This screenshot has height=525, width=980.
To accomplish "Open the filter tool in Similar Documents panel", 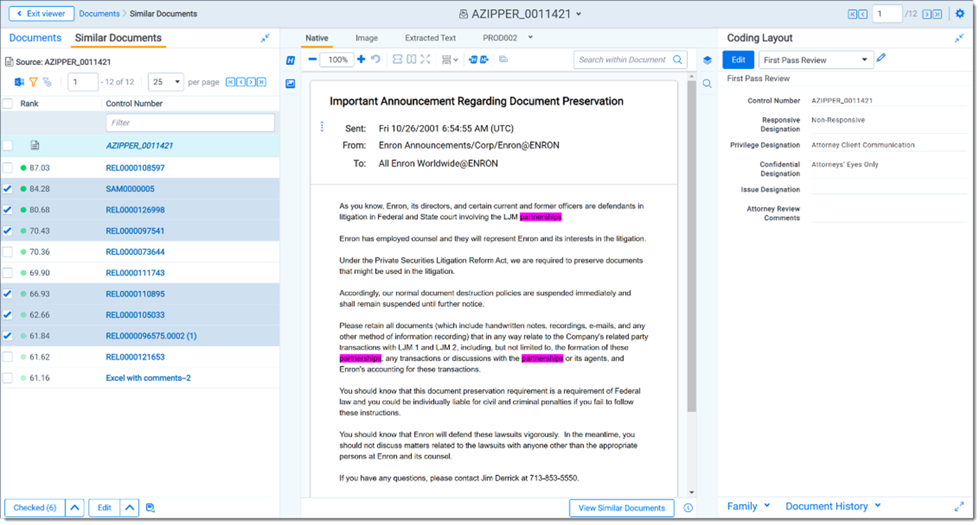I will click(33, 82).
